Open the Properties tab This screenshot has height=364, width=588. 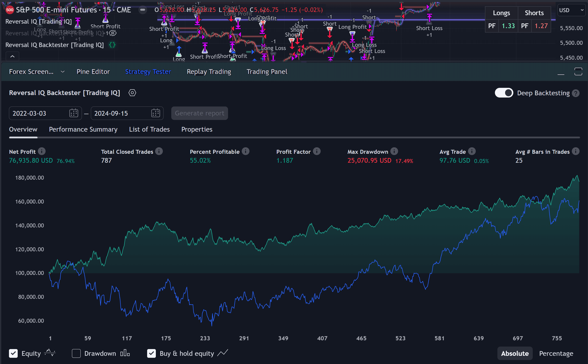[x=197, y=129]
